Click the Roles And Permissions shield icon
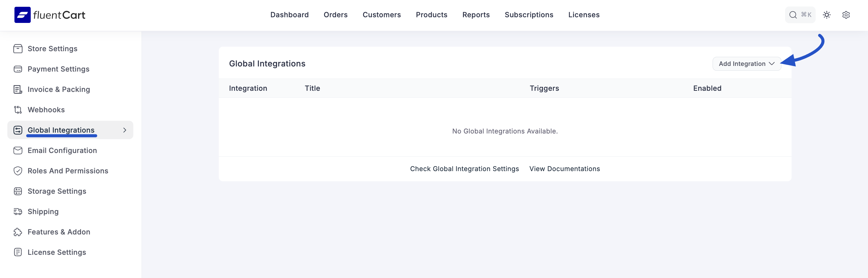Image resolution: width=868 pixels, height=278 pixels. click(18, 171)
